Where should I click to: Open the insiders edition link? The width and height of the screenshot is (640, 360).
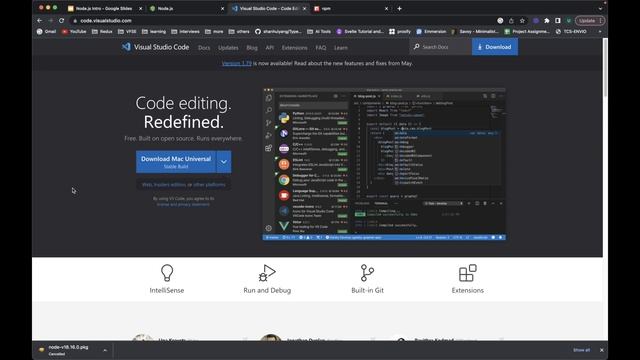(169, 185)
